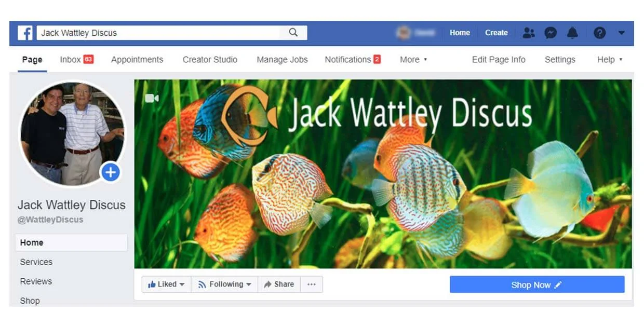Expand account menu arrow in top bar
Image resolution: width=644 pixels, height=327 pixels.
[x=622, y=33]
